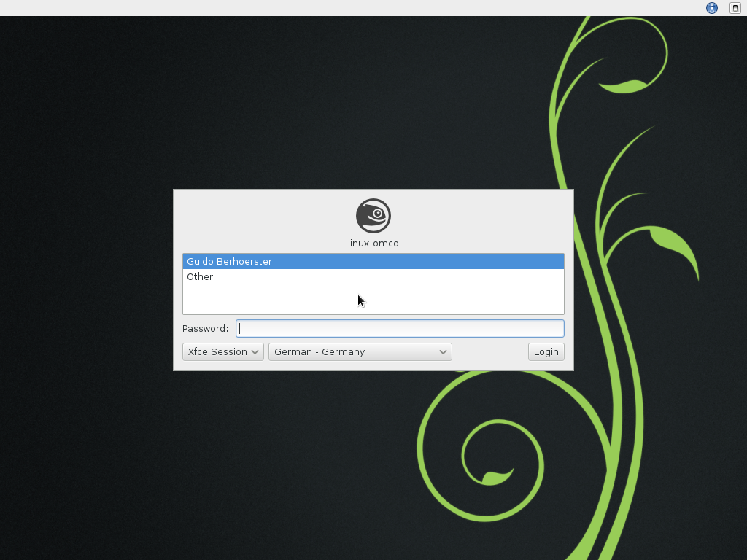Click the blue accessibility figure icon
The image size is (747, 560).
711,8
